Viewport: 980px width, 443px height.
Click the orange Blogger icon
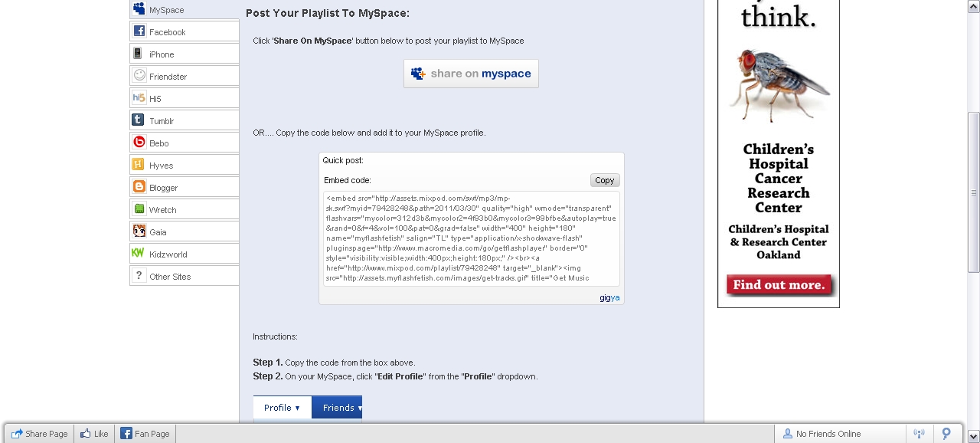coord(139,187)
